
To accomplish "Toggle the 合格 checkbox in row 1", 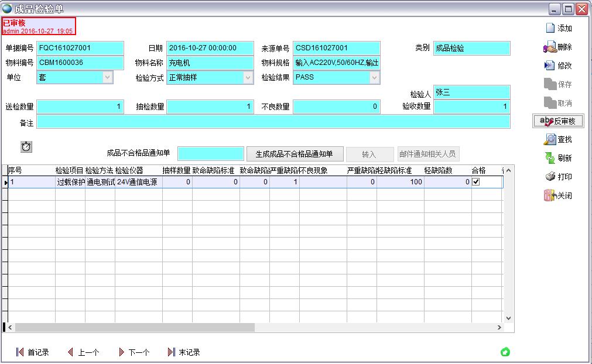I will point(476,182).
